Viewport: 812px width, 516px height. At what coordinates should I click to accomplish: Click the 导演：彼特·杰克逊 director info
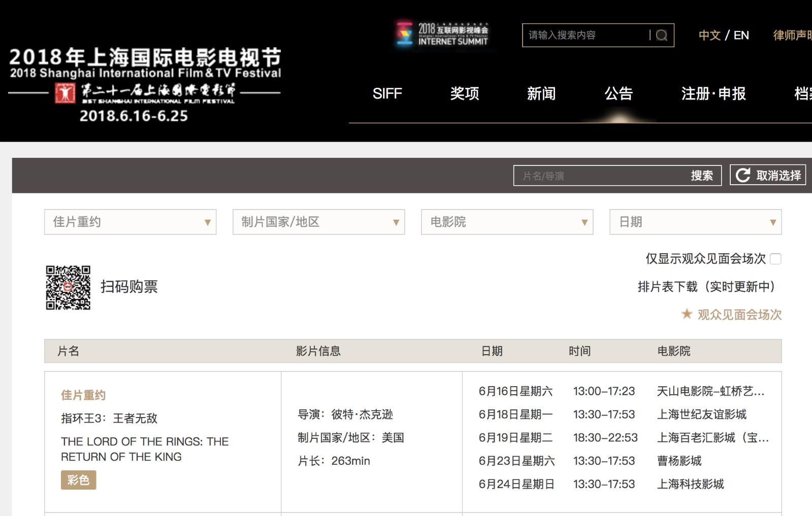click(x=345, y=415)
